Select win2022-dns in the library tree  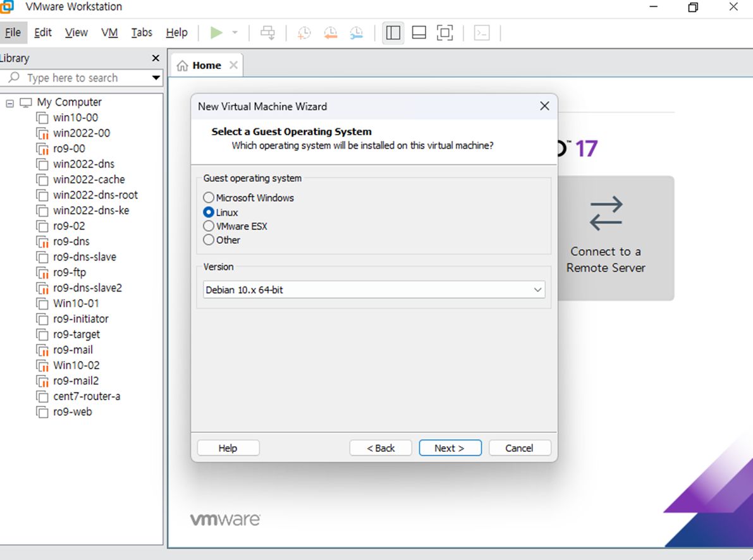click(x=83, y=164)
